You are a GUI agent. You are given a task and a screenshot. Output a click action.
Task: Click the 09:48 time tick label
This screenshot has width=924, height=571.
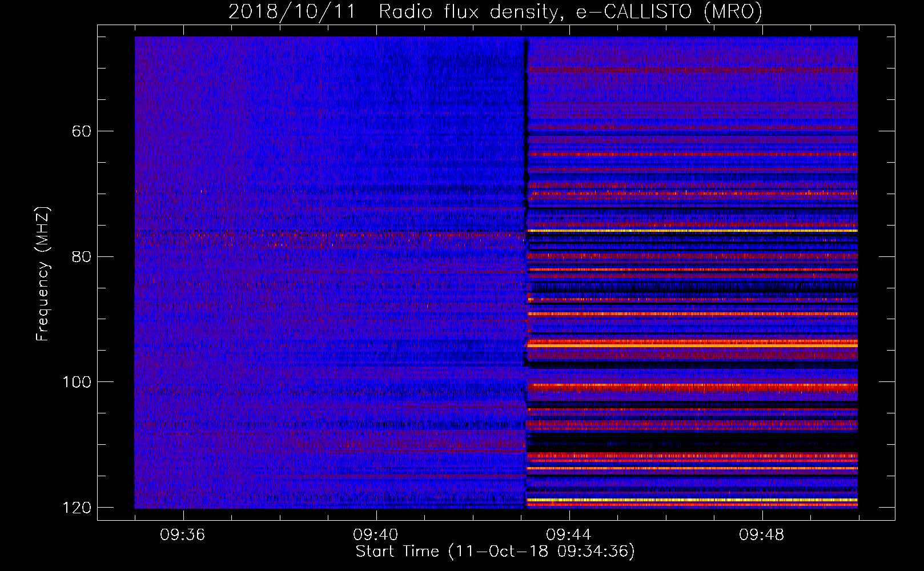(762, 535)
